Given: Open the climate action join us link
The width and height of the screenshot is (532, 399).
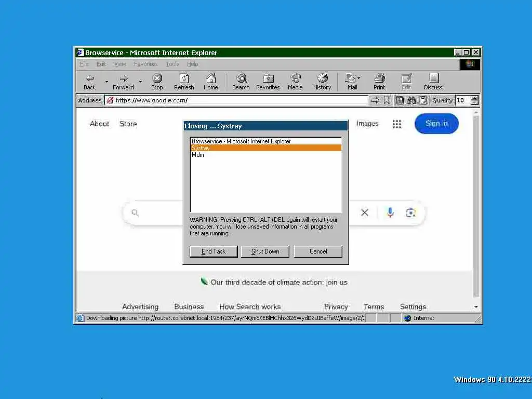Looking at the screenshot, I should [x=279, y=282].
